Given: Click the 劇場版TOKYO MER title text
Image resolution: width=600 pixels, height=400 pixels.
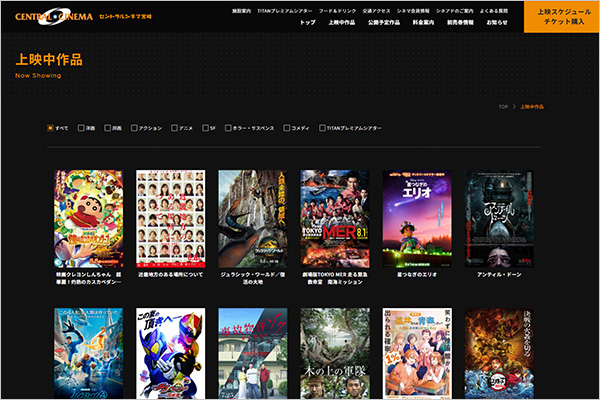Looking at the screenshot, I should (x=335, y=278).
